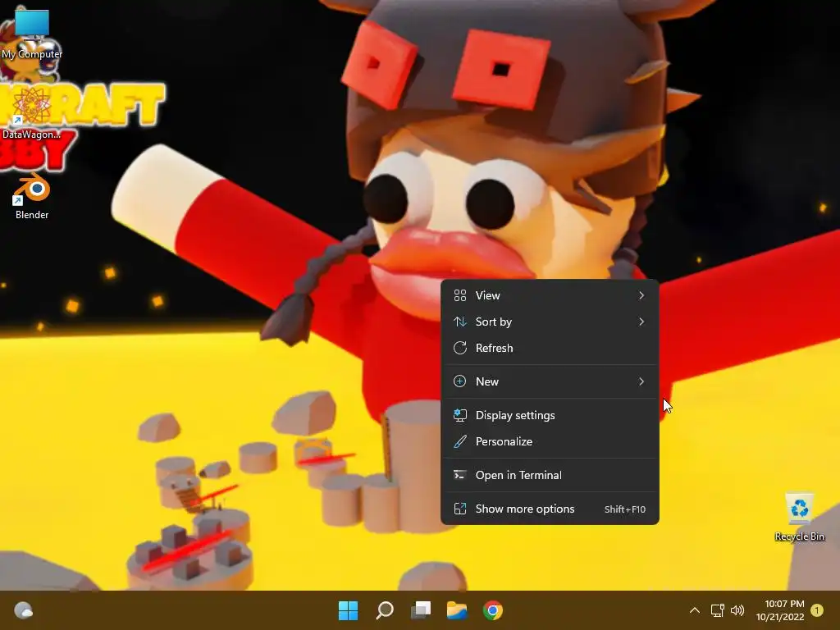Open the volume speaker tray icon

coord(737,610)
